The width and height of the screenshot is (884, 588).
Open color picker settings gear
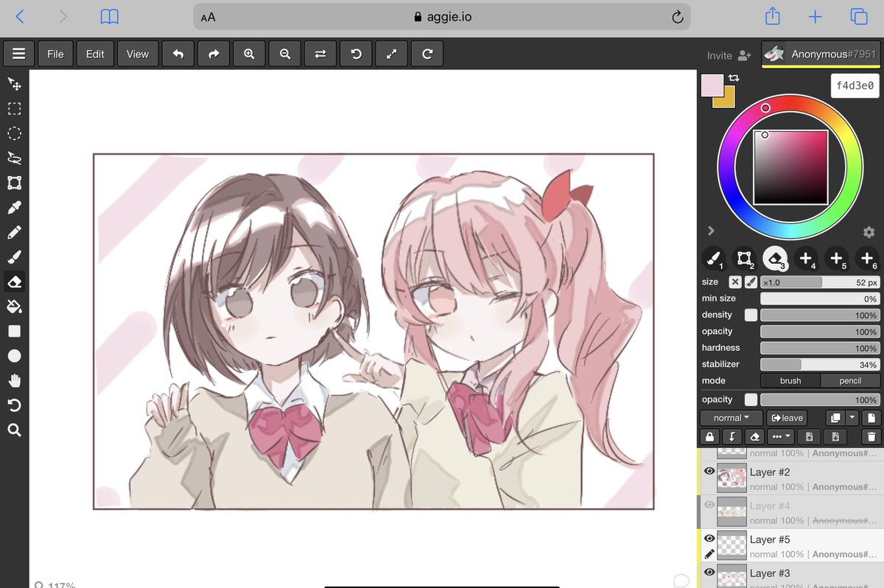pyautogui.click(x=869, y=232)
